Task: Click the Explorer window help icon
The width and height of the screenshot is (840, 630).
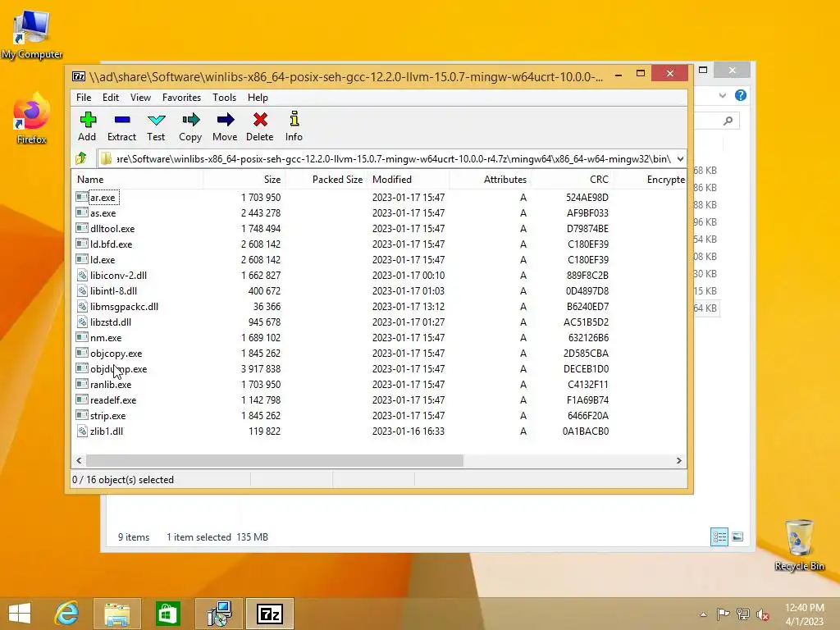Action: [741, 95]
